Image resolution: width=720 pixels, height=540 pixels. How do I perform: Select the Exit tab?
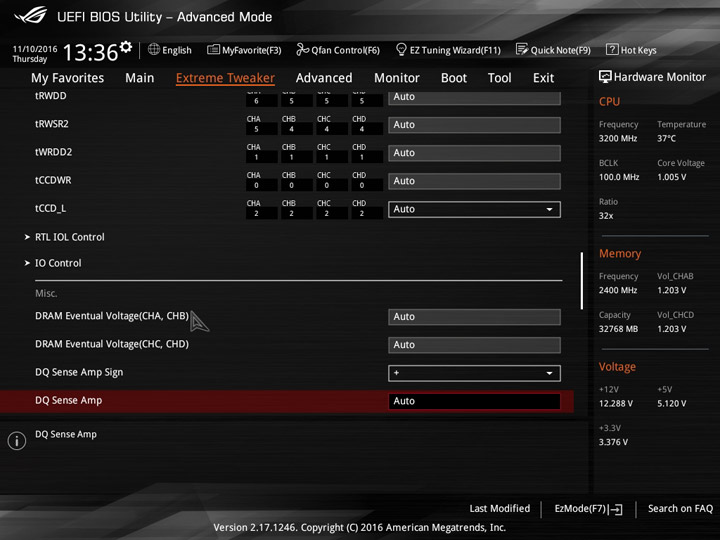[x=543, y=78]
